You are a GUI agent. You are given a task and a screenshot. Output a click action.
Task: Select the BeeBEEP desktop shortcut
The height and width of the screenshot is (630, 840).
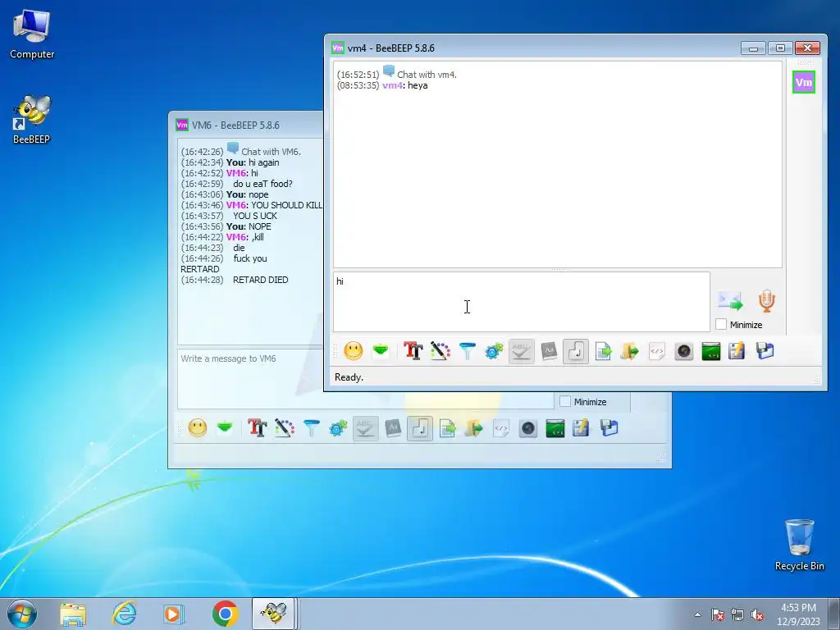pos(32,120)
